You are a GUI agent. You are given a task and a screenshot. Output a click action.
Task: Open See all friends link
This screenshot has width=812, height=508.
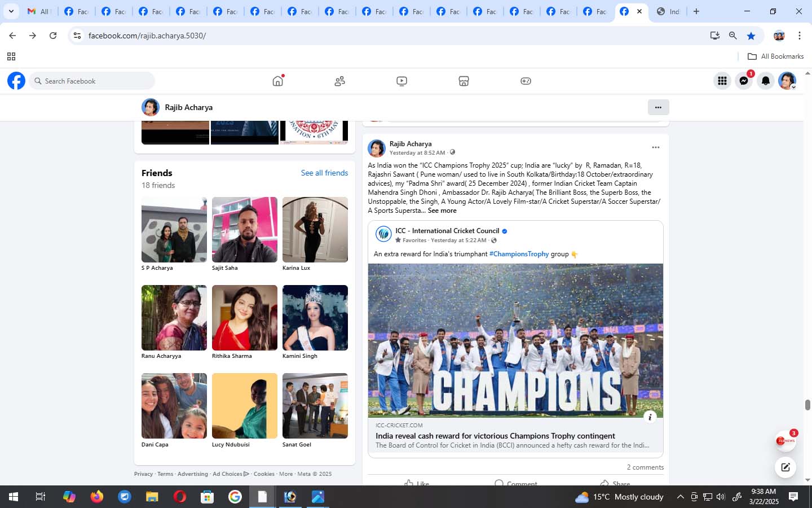pyautogui.click(x=324, y=173)
